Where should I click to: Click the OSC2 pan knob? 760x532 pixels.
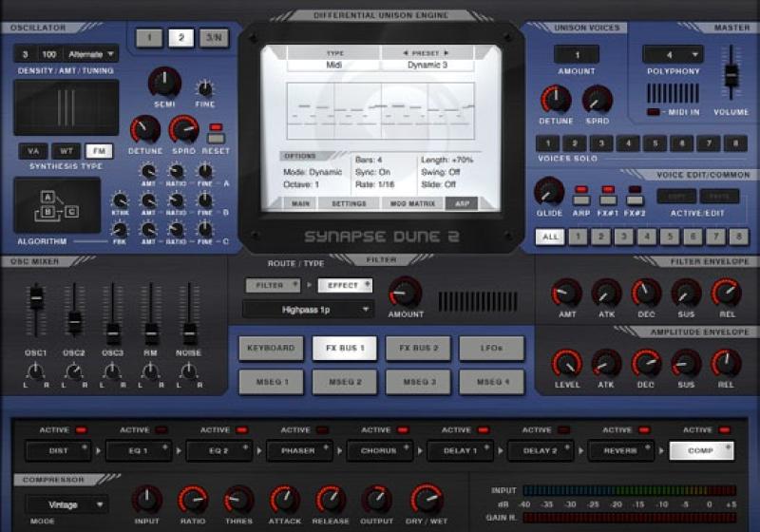(x=74, y=371)
